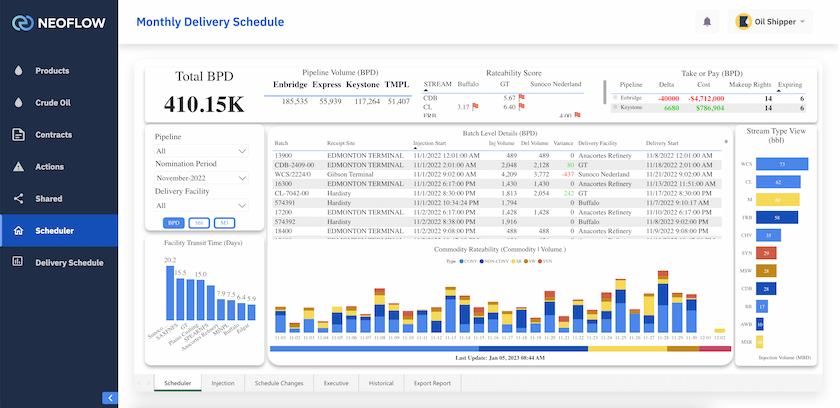The height and width of the screenshot is (408, 840).
Task: Open the Nomination Period dropdown
Action: pyautogui.click(x=201, y=178)
